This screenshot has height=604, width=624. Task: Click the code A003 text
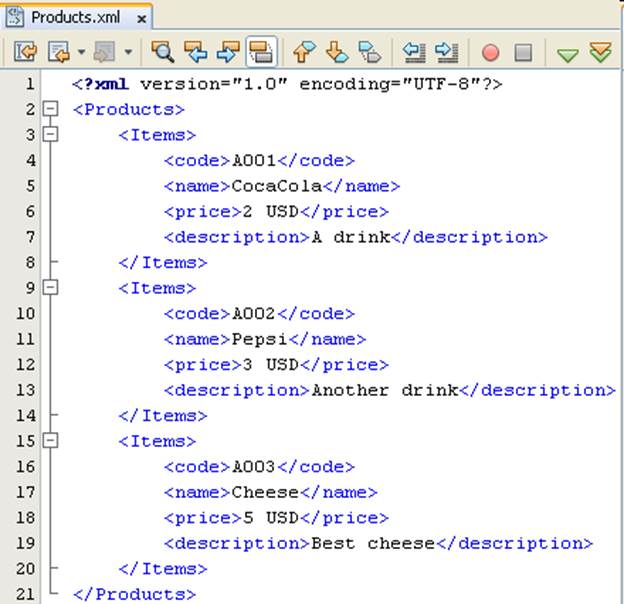(254, 467)
